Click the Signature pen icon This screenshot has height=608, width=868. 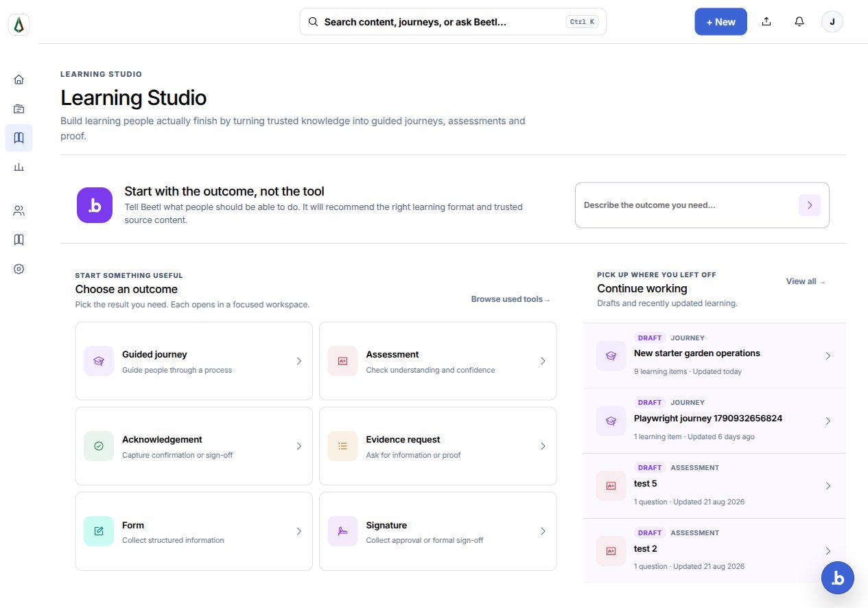343,531
